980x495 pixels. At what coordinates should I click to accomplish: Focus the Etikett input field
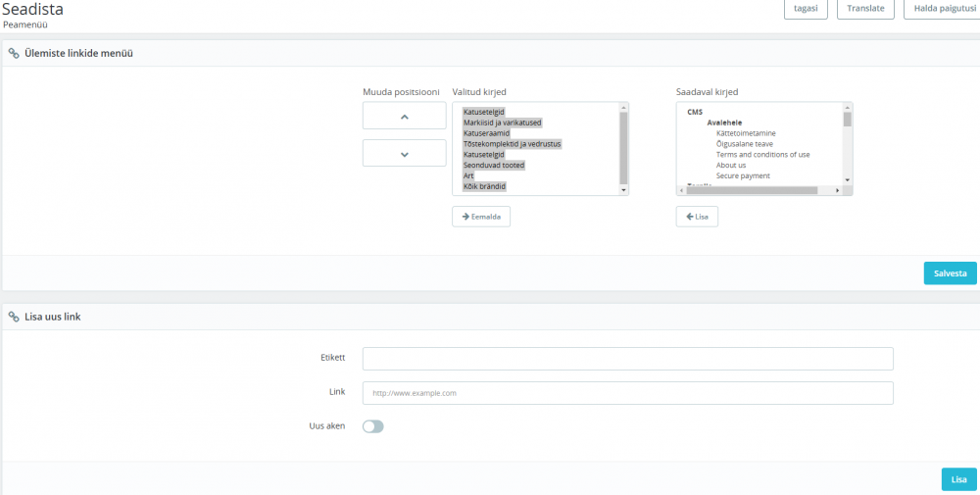(627, 359)
